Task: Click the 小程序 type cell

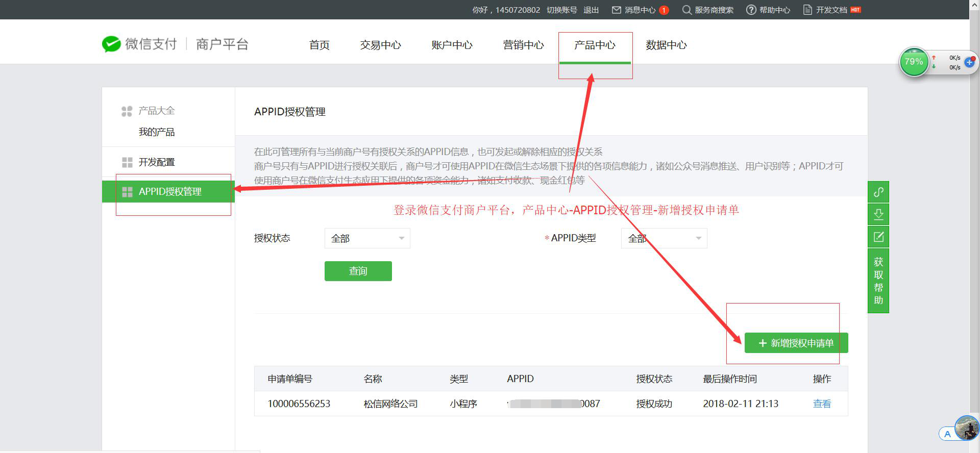Action: 463,404
